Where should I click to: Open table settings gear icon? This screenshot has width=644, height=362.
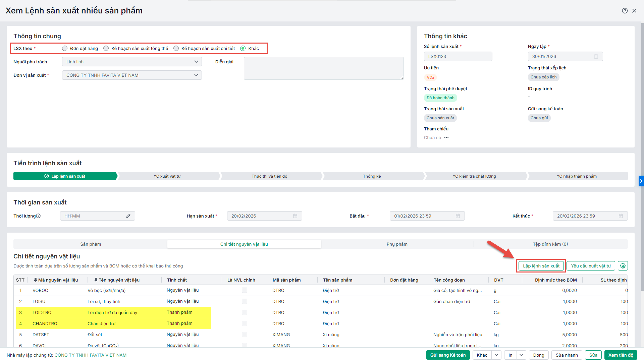click(x=623, y=266)
